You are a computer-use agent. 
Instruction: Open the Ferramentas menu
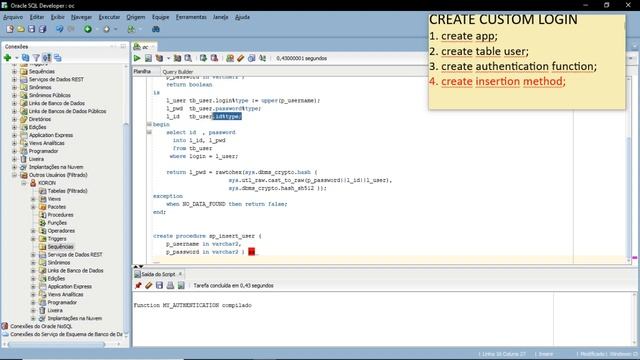(x=191, y=17)
